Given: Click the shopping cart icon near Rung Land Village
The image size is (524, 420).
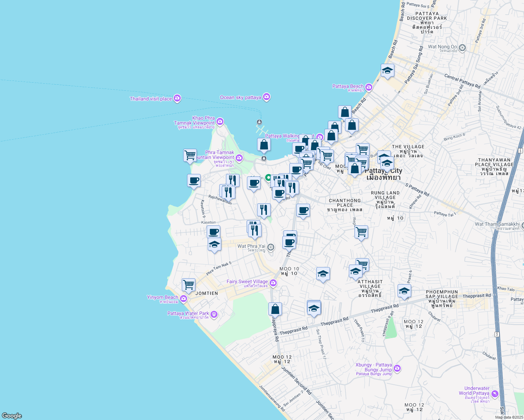Looking at the screenshot, I should (x=361, y=232).
